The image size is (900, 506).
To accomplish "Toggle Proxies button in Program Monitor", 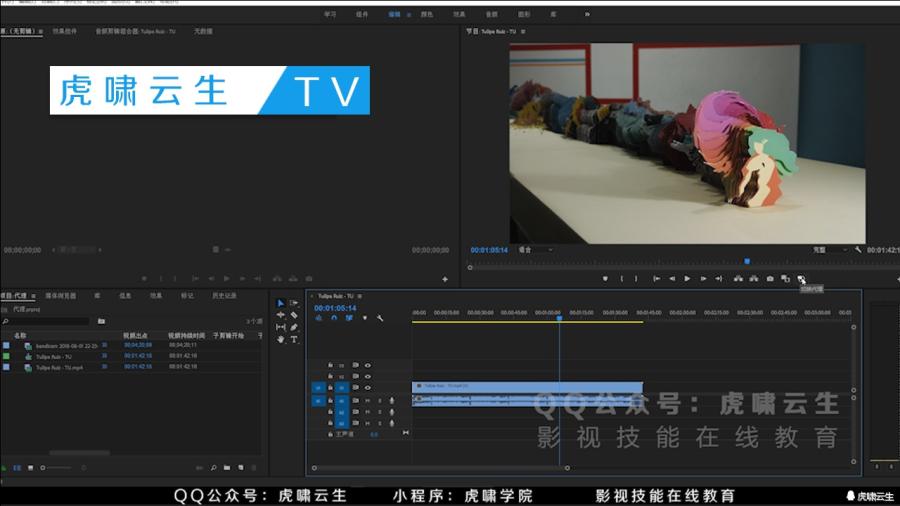I will point(801,279).
